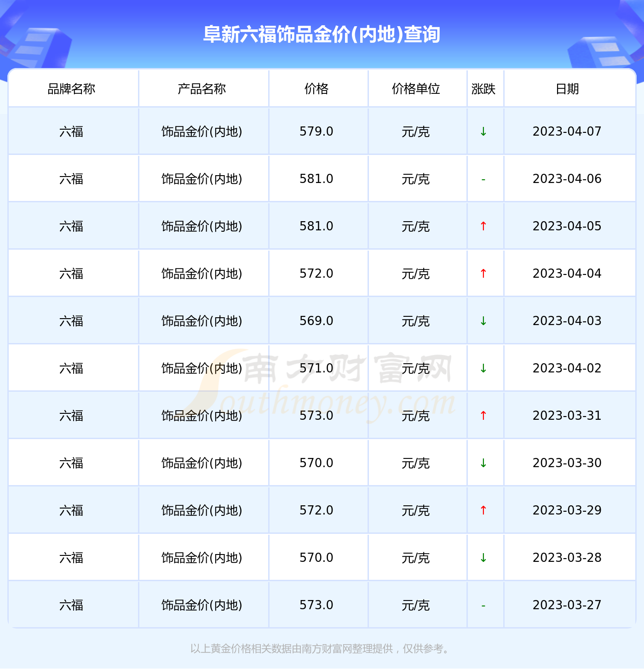Viewport: 644px width, 669px height.
Task: Click the red up arrow for 2023-04-04
Action: point(483,274)
